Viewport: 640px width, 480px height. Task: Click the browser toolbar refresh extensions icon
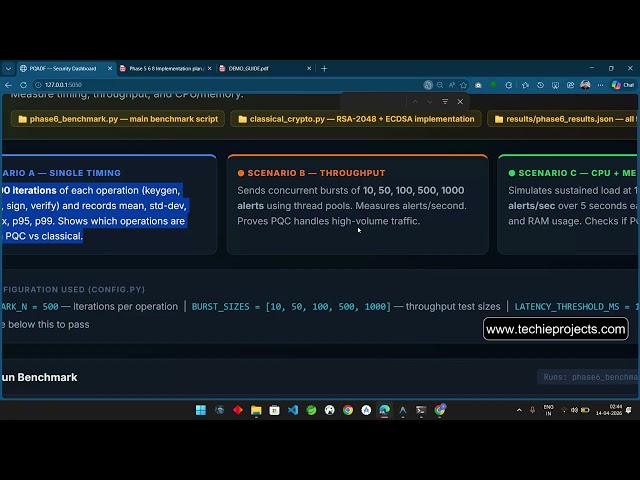tap(509, 85)
